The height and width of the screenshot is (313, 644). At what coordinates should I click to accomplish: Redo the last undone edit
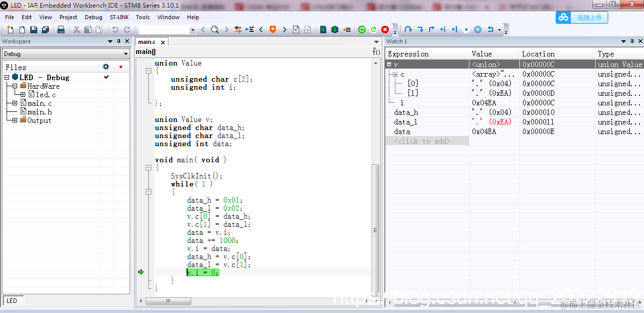(x=127, y=30)
